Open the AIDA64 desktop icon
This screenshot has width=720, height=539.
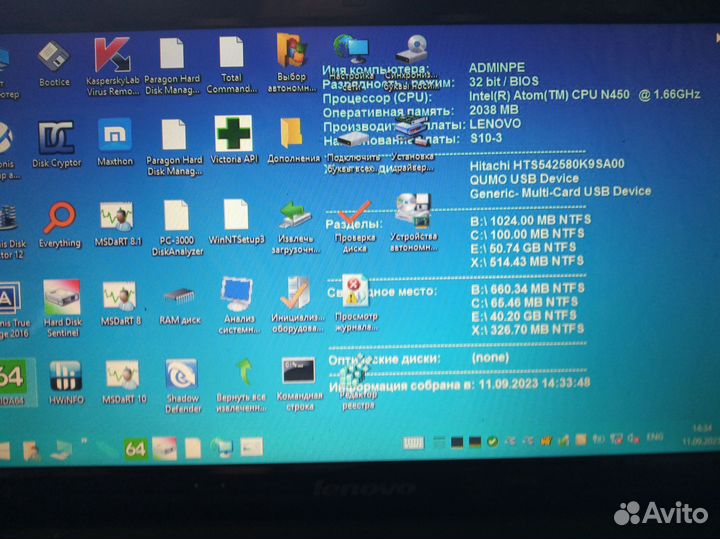coord(16,382)
